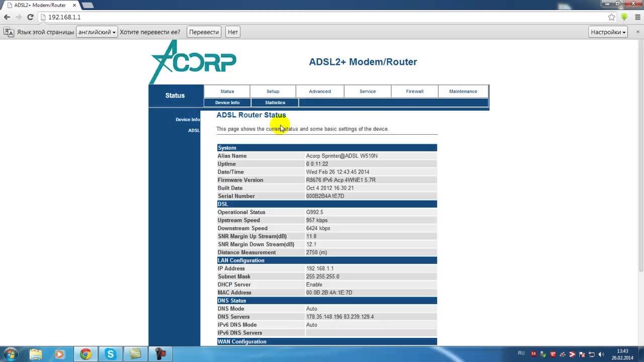Click the translate icon in the infobar
This screenshot has height=362, width=644.
pyautogui.click(x=9, y=32)
